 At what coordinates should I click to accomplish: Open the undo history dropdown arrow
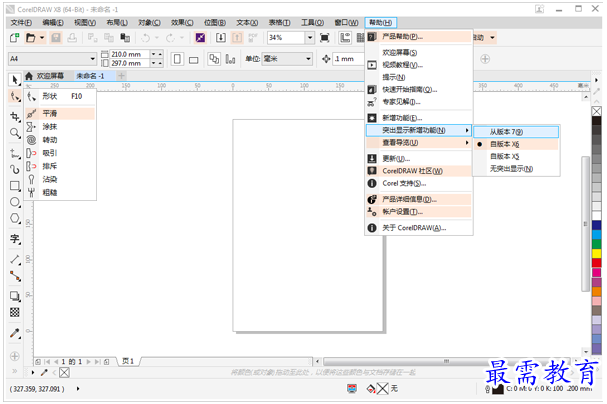click(157, 38)
